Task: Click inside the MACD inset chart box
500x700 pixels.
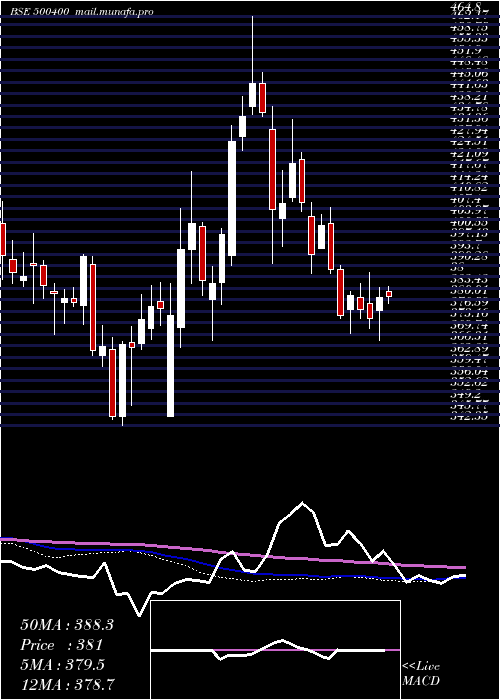Action: coord(275,650)
